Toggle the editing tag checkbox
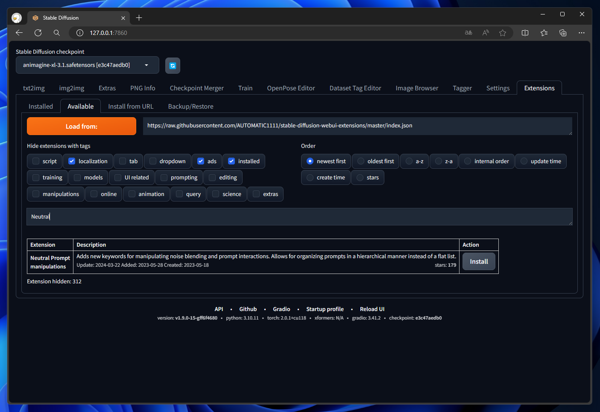600x412 pixels. pyautogui.click(x=212, y=178)
